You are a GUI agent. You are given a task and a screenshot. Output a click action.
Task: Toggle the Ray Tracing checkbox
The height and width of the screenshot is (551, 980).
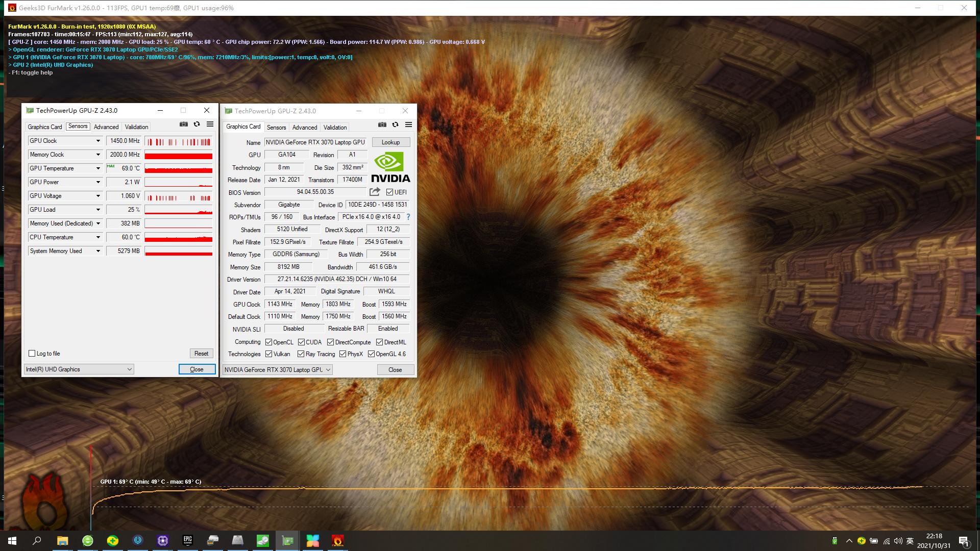point(301,354)
